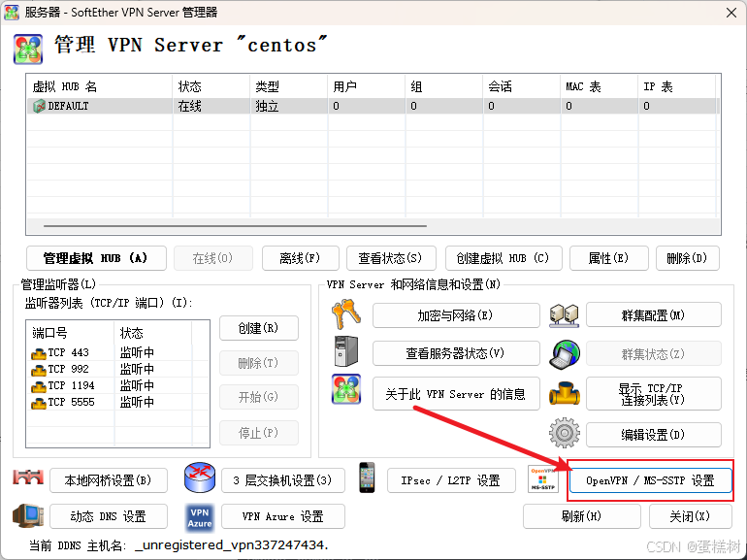Click 查看服务器状态(V) button
This screenshot has width=747, height=560.
(x=456, y=353)
